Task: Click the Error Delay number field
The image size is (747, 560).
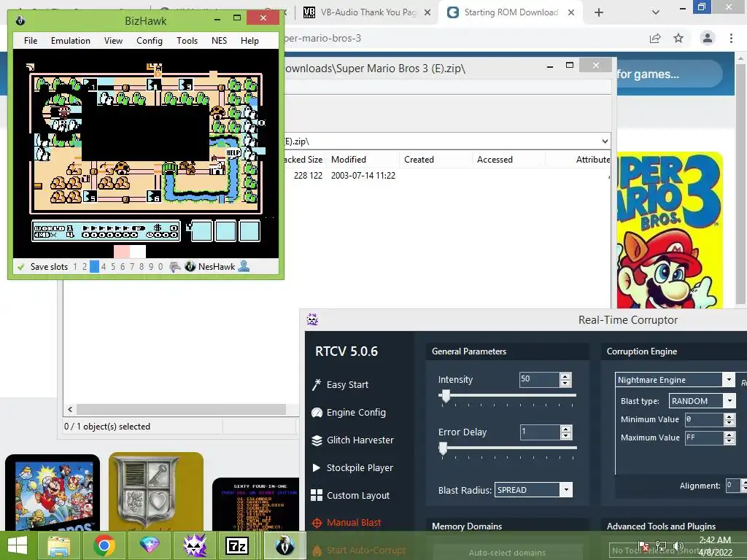Action: point(539,432)
